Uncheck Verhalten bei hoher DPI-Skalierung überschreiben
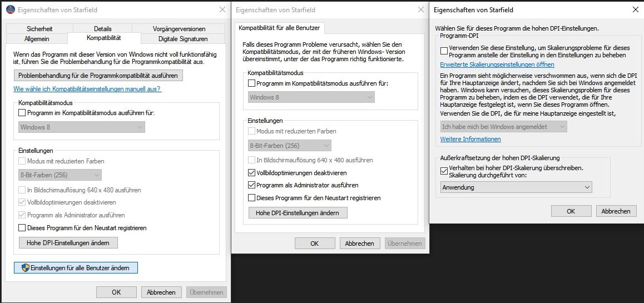Screen dimensions: 644x303 (x=444, y=171)
